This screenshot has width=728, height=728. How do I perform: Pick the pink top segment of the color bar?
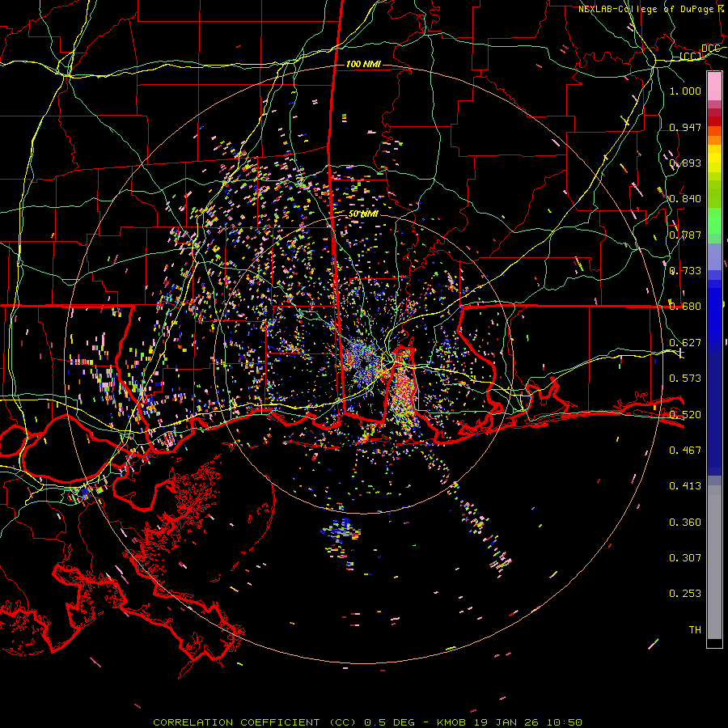(714, 87)
